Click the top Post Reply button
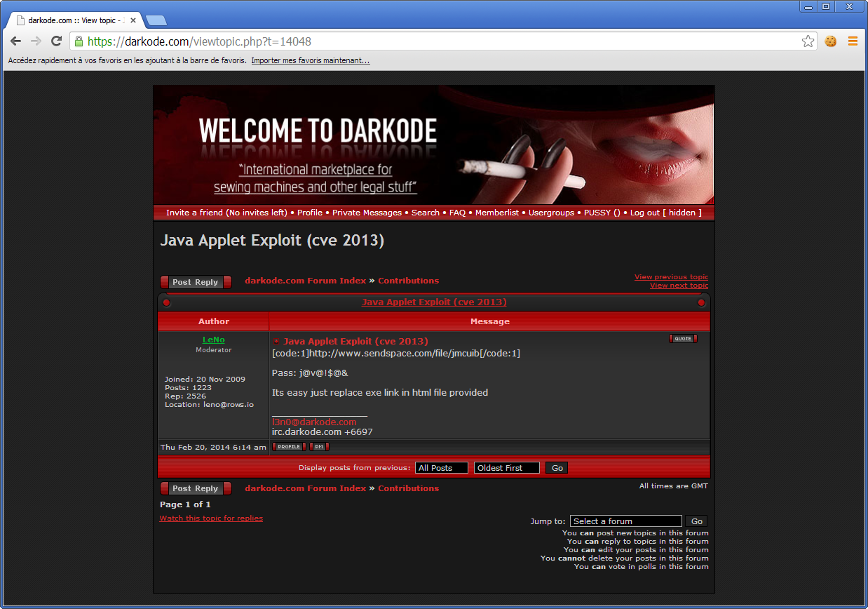This screenshot has width=868, height=609. click(x=196, y=282)
